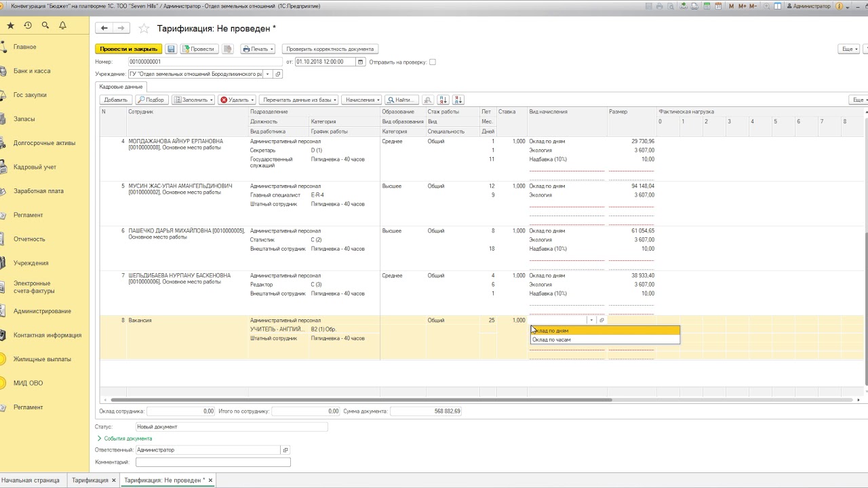Go back with the left arrow
868x488 pixels.
pyautogui.click(x=104, y=28)
